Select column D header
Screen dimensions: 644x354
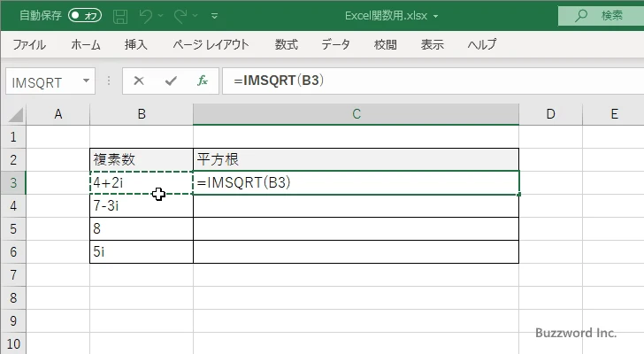(x=551, y=114)
